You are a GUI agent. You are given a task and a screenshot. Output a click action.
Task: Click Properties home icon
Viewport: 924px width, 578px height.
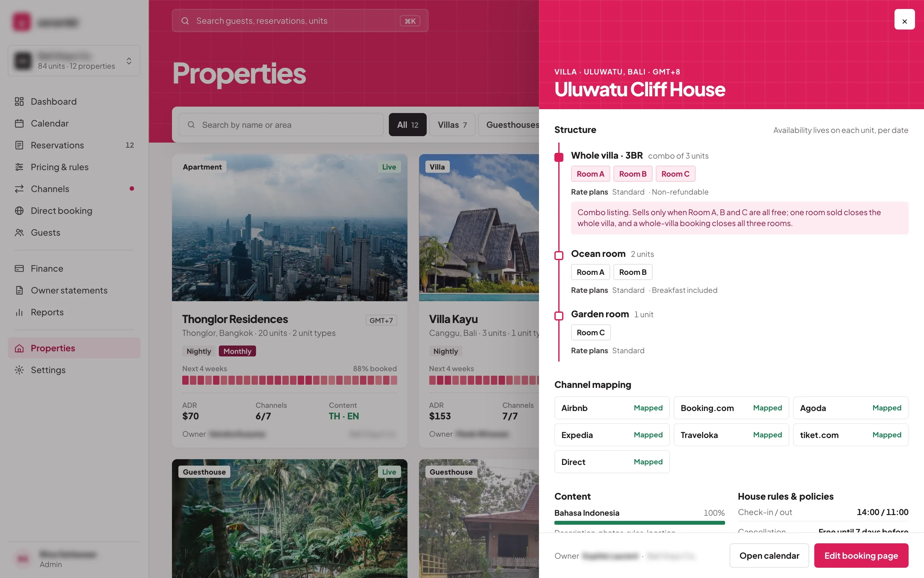pyautogui.click(x=19, y=348)
